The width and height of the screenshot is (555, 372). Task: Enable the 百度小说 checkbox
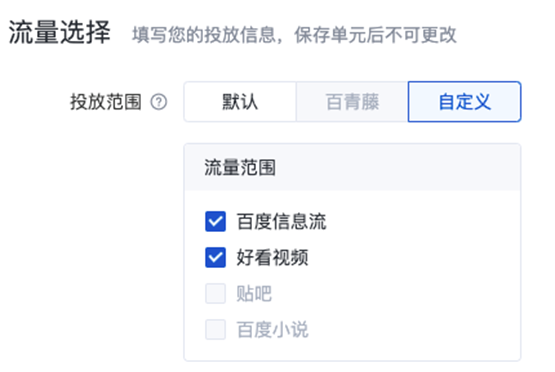215,330
